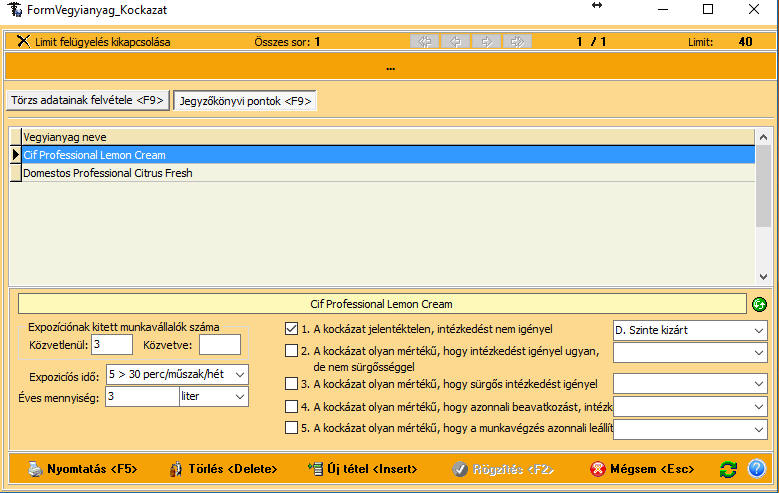Switch to Törzs adatainak felvétele tab

pos(87,100)
